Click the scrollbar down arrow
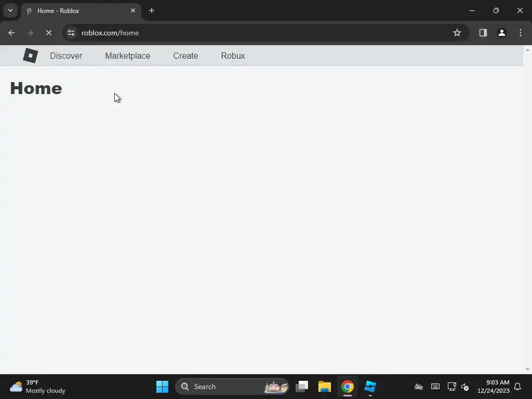The image size is (532, 399). pos(528,369)
